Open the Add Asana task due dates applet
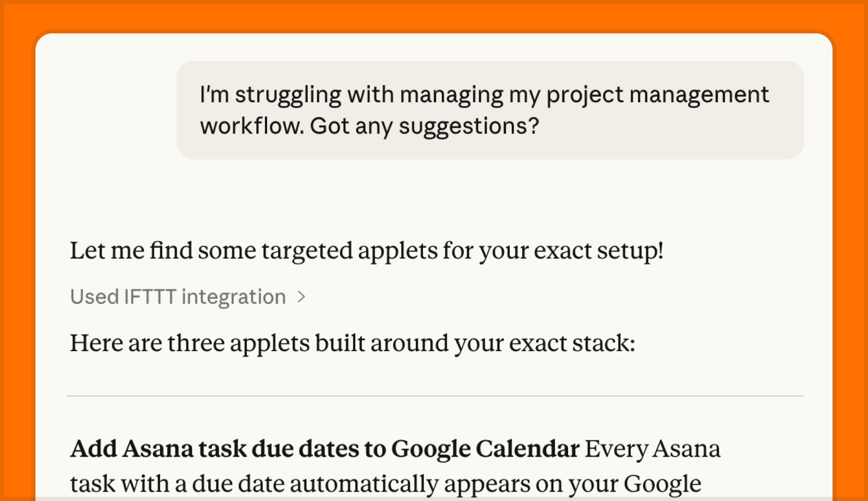The height and width of the screenshot is (501, 868). (324, 448)
